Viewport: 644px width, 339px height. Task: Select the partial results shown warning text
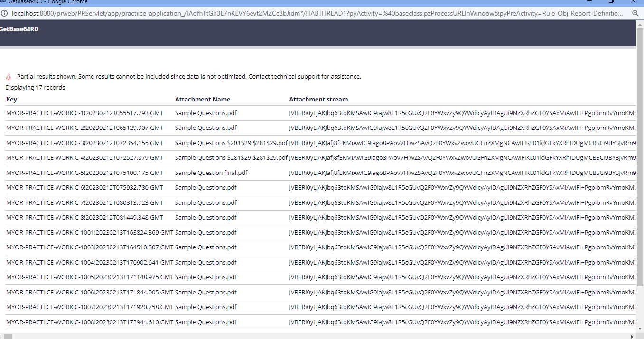click(188, 76)
